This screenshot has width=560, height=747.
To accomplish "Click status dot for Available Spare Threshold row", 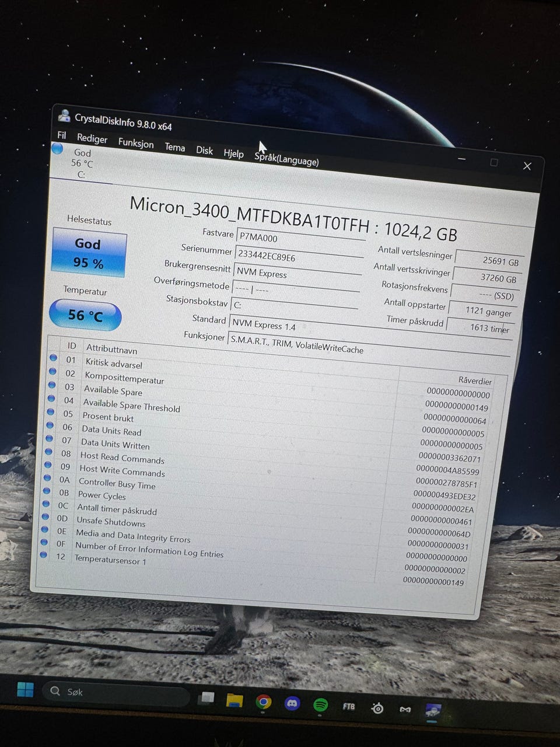I will pyautogui.click(x=51, y=399).
